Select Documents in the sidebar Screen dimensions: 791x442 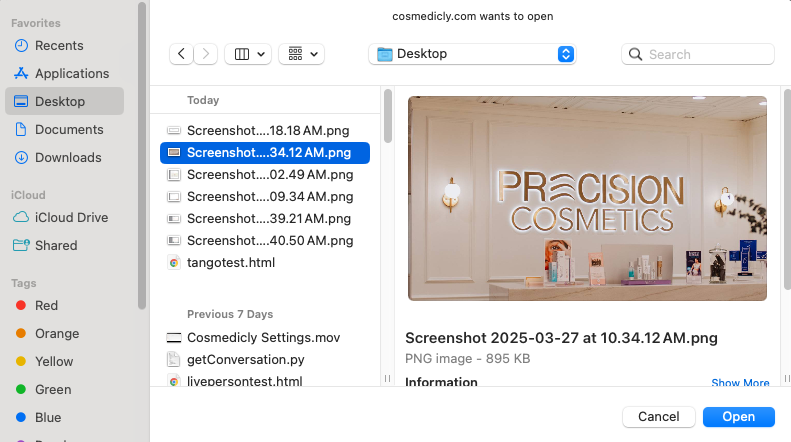tap(65, 129)
